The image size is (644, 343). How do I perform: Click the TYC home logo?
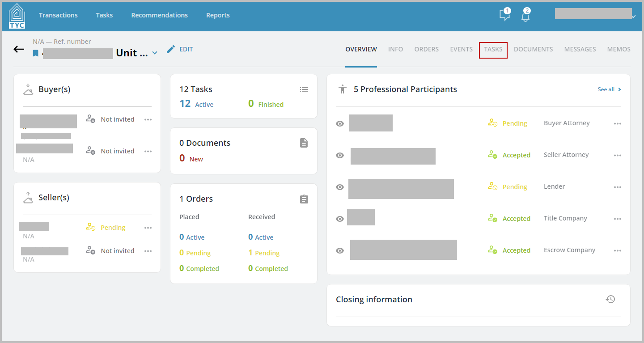click(x=17, y=16)
